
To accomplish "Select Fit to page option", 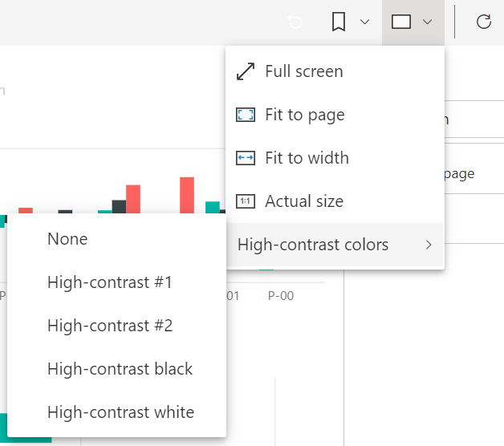I will [x=335, y=115].
